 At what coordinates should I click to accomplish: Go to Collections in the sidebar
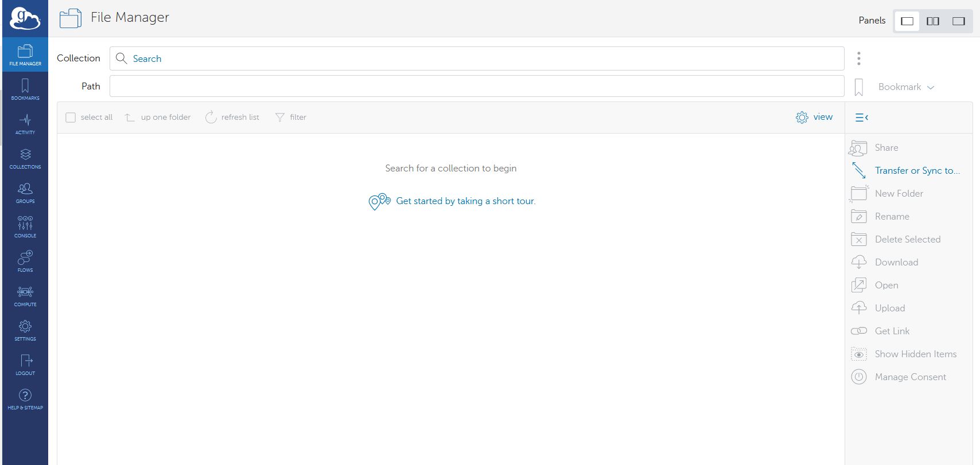[x=25, y=158]
